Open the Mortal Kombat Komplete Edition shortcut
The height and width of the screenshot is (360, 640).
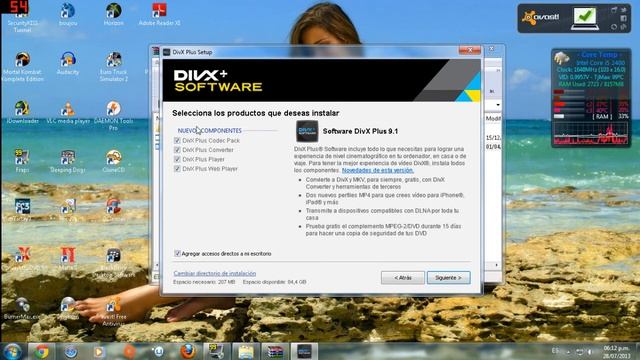tap(22, 67)
